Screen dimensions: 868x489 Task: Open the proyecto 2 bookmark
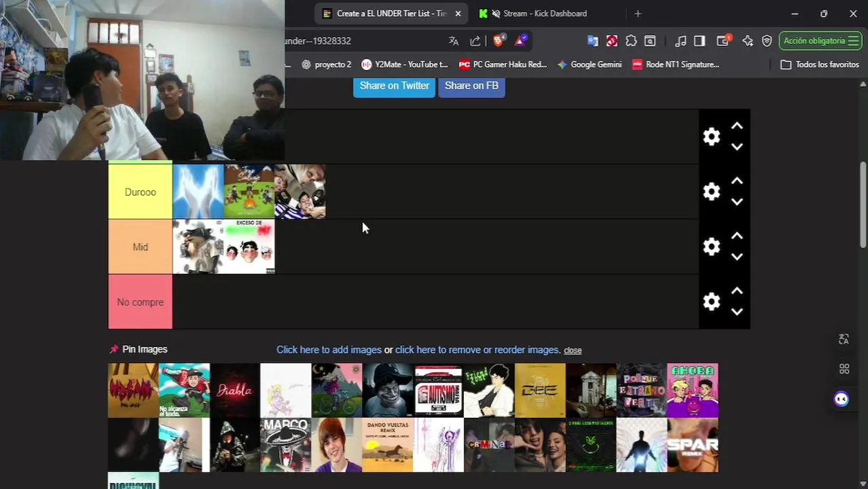[327, 65]
